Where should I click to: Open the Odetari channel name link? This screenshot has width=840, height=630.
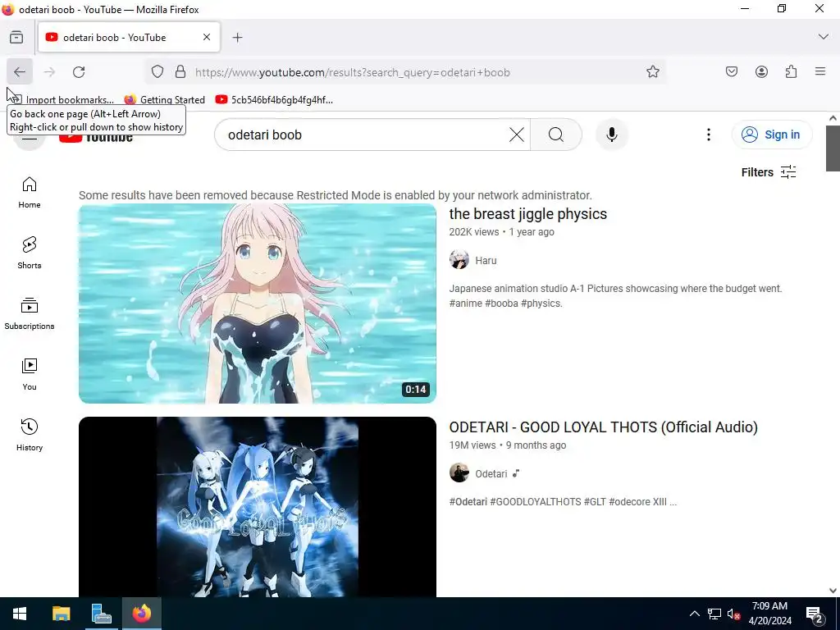pos(491,473)
